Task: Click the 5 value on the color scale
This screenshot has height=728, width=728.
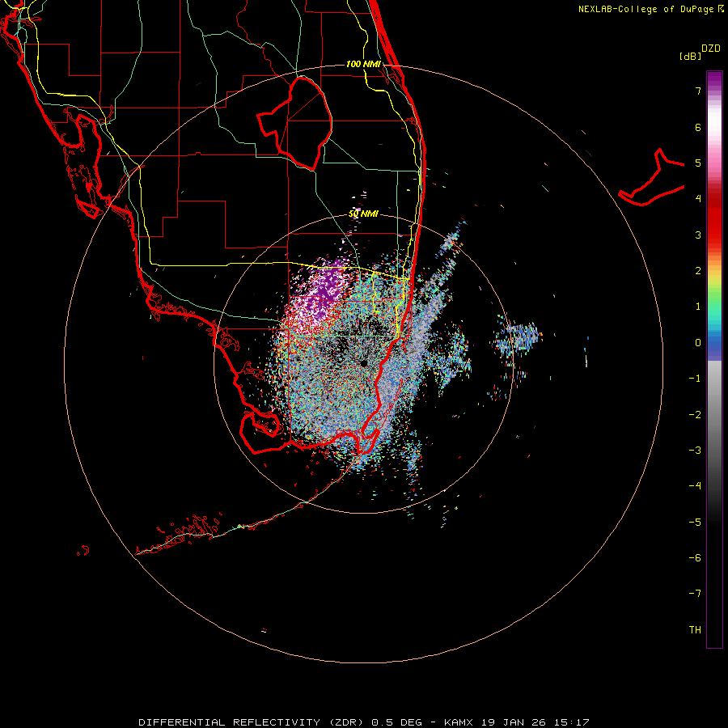Action: point(698,163)
